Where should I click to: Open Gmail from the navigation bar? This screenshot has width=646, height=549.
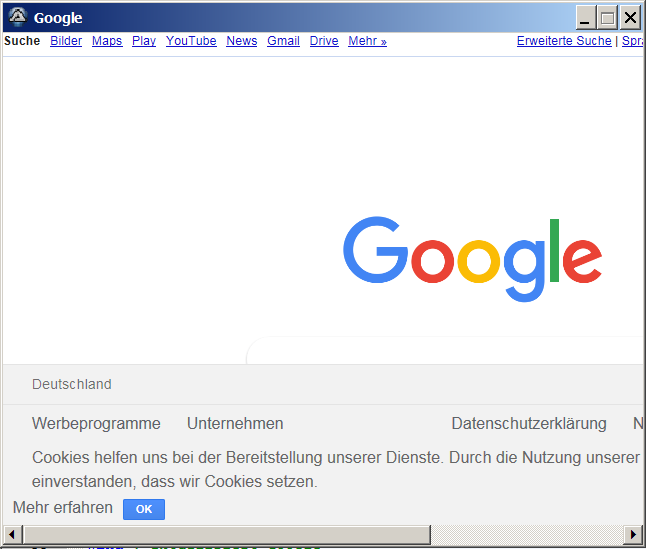pyautogui.click(x=283, y=41)
